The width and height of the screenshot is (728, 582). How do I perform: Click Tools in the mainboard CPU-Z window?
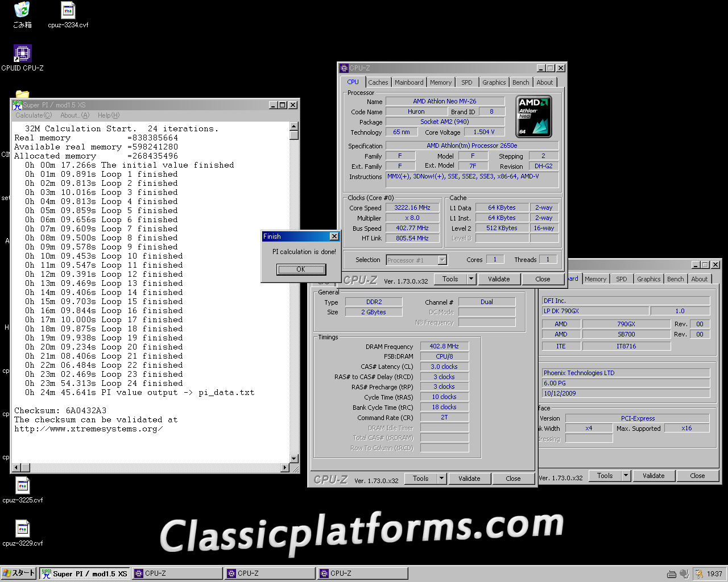605,476
